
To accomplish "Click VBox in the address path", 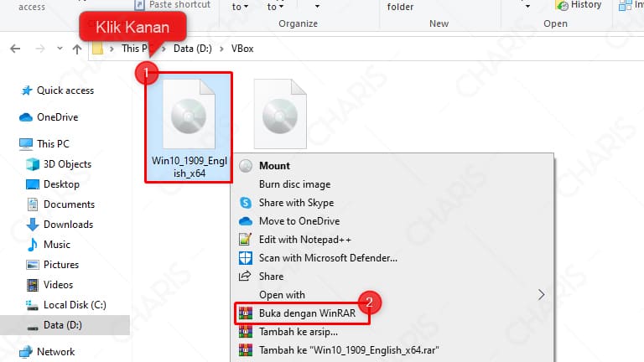I will click(242, 49).
